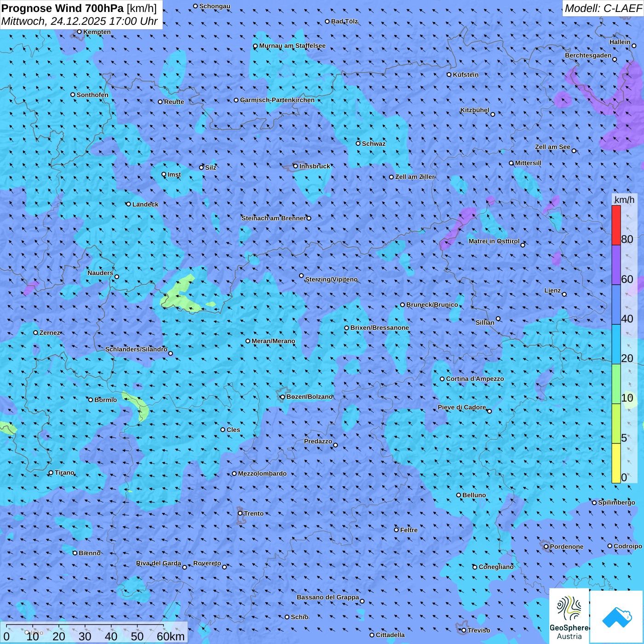The height and width of the screenshot is (644, 644).
Task: Click the 'Modell: C-LAEF' label
Action: click(x=603, y=8)
